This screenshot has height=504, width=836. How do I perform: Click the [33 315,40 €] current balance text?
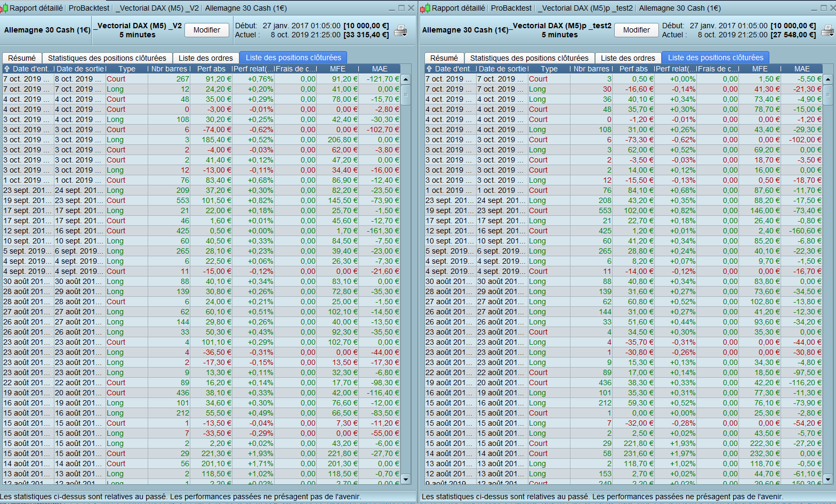pyautogui.click(x=366, y=35)
